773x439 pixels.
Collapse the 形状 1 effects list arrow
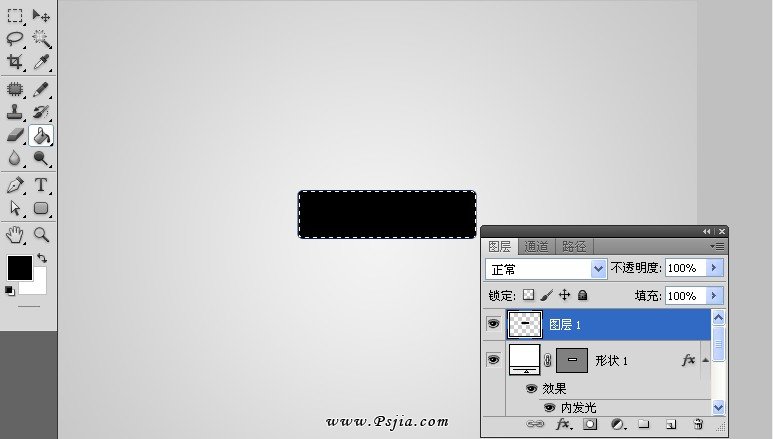tap(705, 360)
